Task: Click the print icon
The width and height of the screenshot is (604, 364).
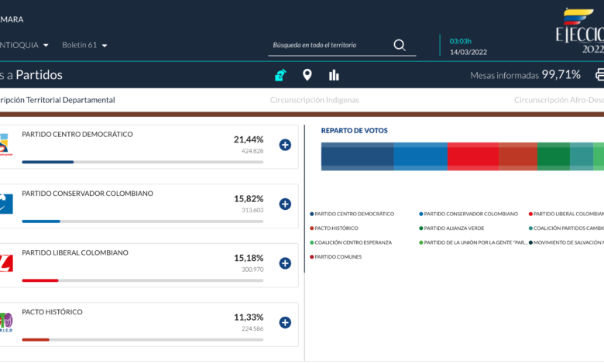Action: pos(599,75)
